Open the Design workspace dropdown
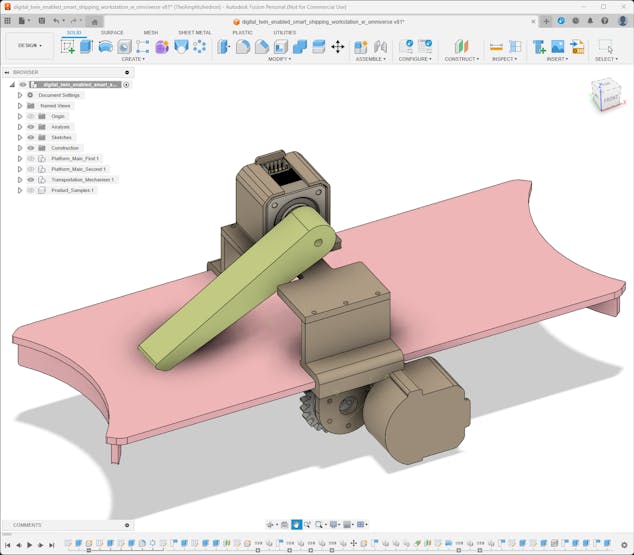 (x=28, y=45)
